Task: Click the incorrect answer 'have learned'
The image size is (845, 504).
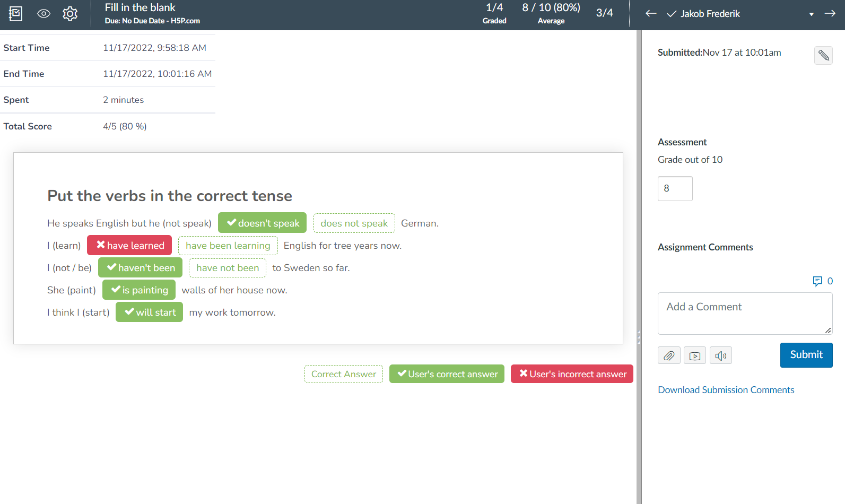Action: tap(129, 245)
